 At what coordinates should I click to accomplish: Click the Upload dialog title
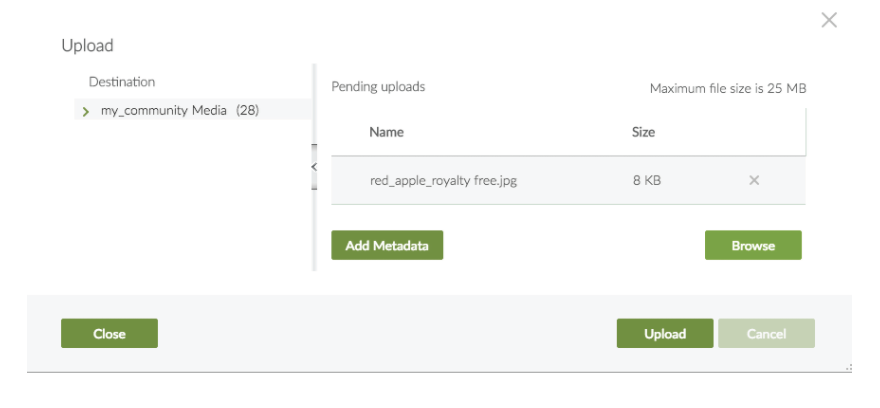click(87, 45)
